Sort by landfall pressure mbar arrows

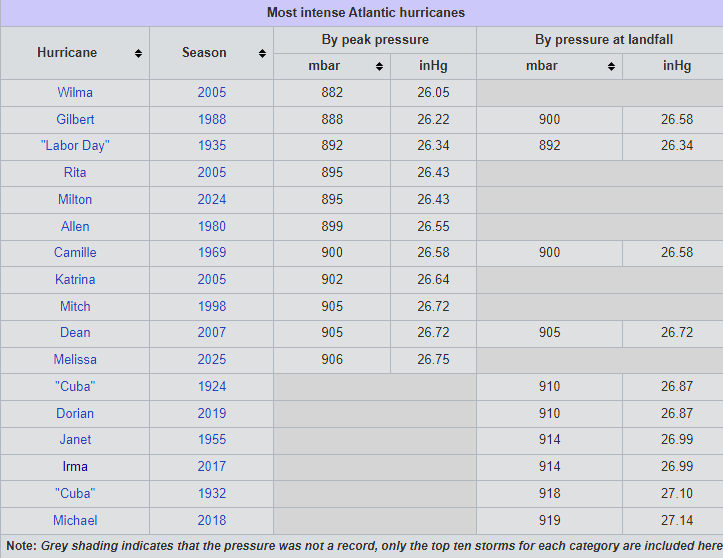[611, 66]
